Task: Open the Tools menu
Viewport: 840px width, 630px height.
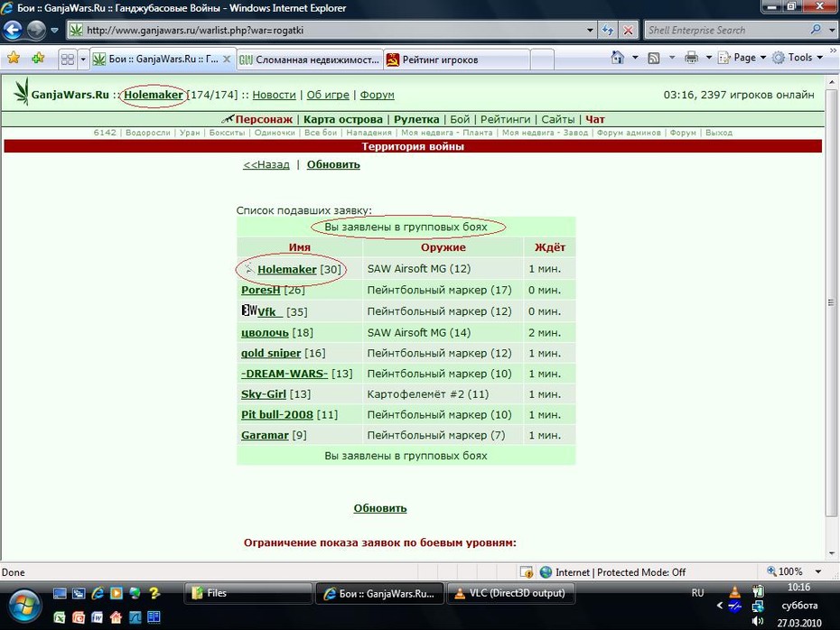Action: click(798, 57)
